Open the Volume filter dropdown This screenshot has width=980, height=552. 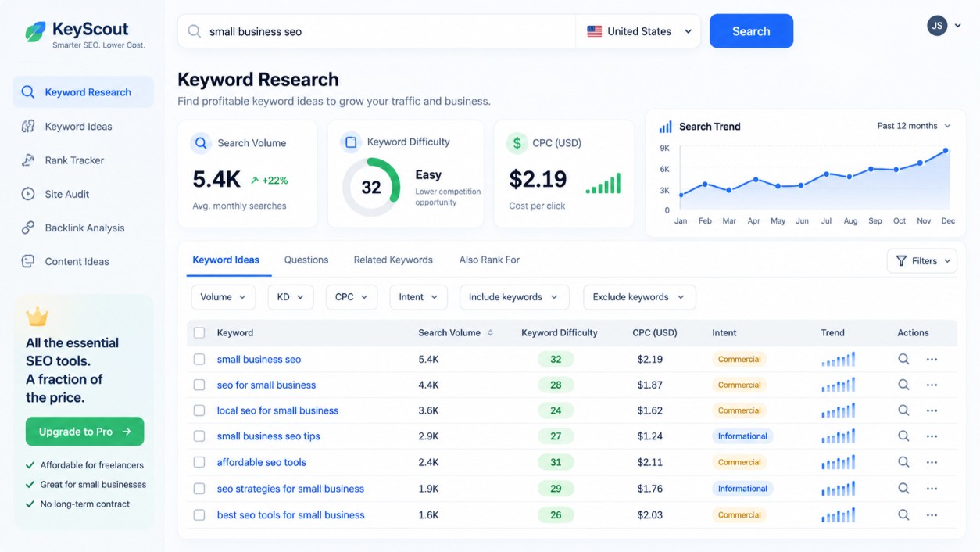pos(223,297)
